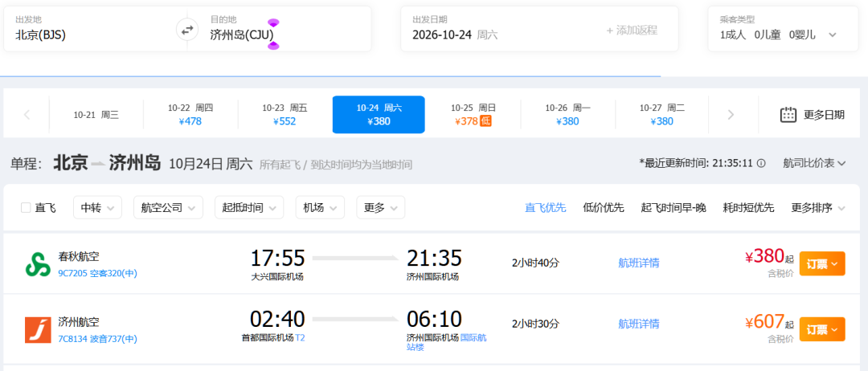Sort by 耗时短优先
The image size is (868, 371).
pyautogui.click(x=748, y=209)
